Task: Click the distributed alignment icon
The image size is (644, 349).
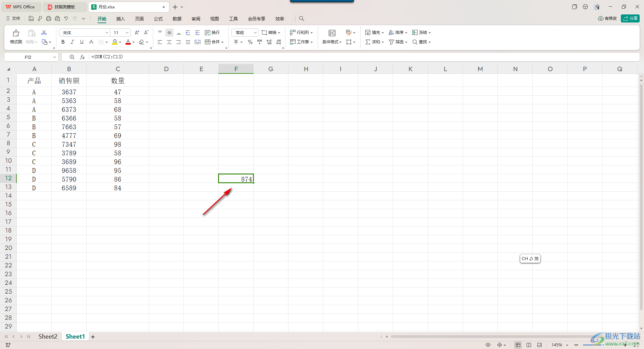Action: pyautogui.click(x=198, y=42)
